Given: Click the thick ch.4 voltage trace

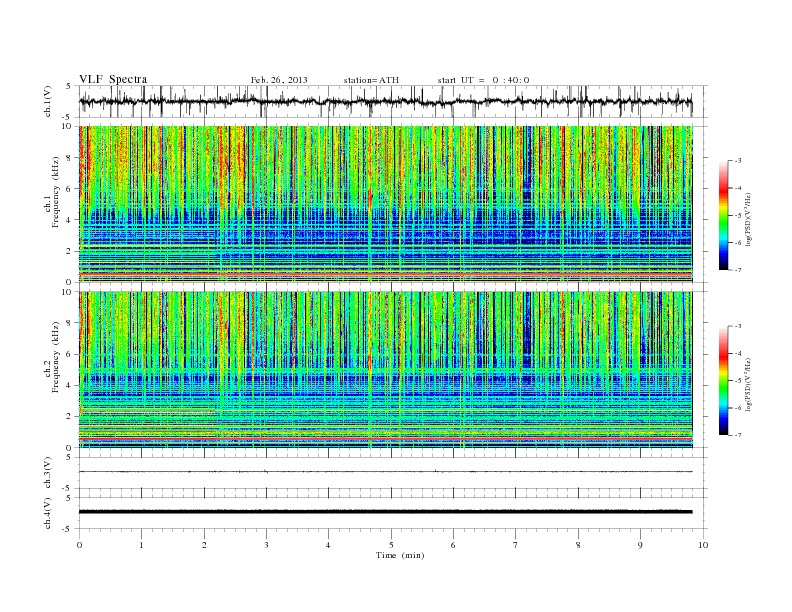Looking at the screenshot, I should pyautogui.click(x=386, y=512).
